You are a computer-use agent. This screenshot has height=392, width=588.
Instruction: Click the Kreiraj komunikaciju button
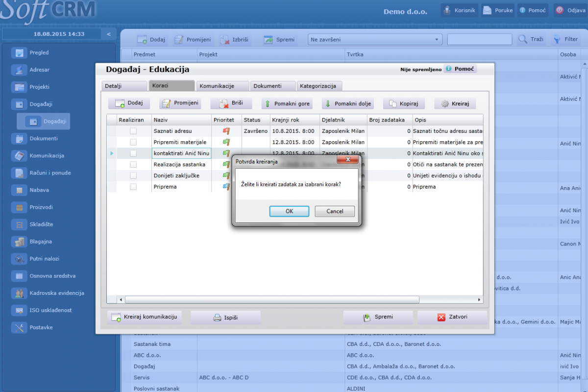point(144,317)
